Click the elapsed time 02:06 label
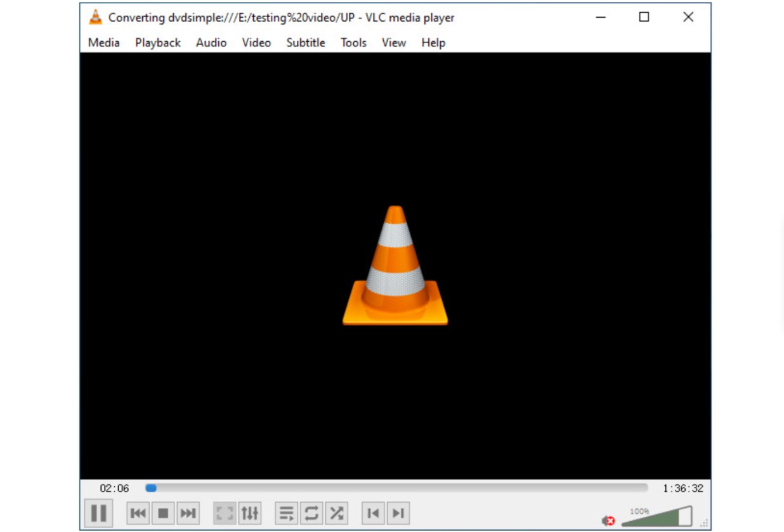The image size is (784, 532). pos(114,488)
